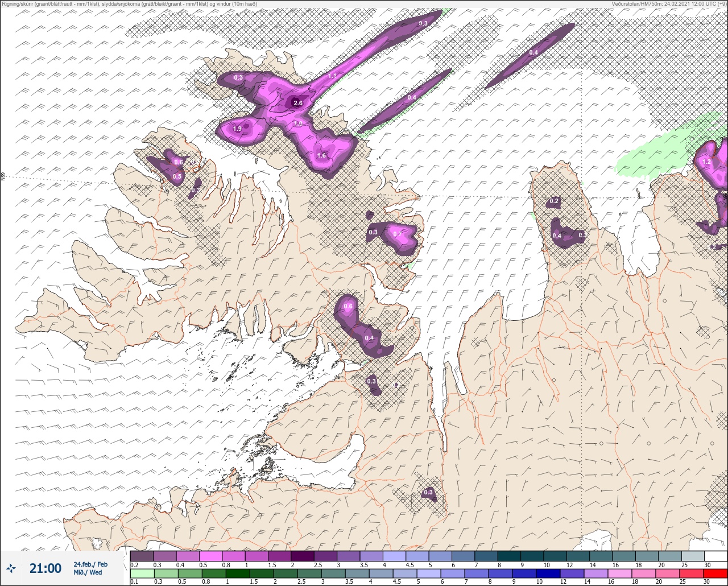Pick the 0.2 dusky purple legend swatch

142,556
